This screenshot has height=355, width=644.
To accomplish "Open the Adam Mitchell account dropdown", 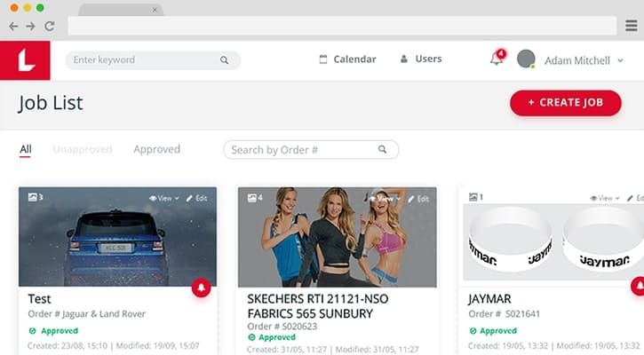I will coord(584,60).
